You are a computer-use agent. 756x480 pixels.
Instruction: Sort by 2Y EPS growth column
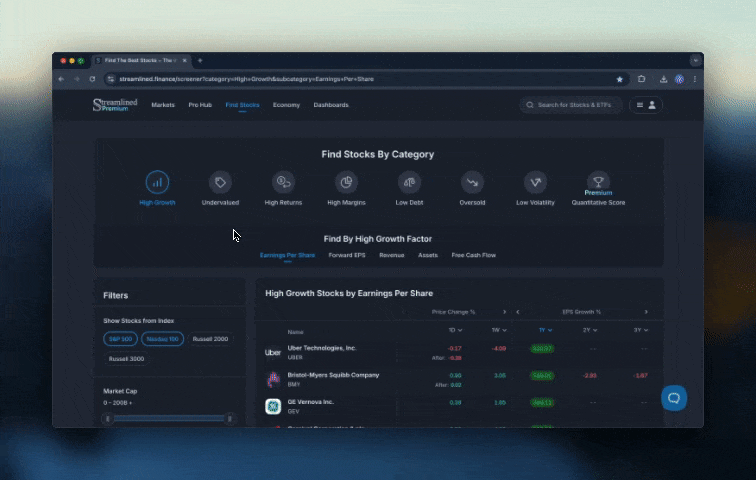[x=590, y=330]
